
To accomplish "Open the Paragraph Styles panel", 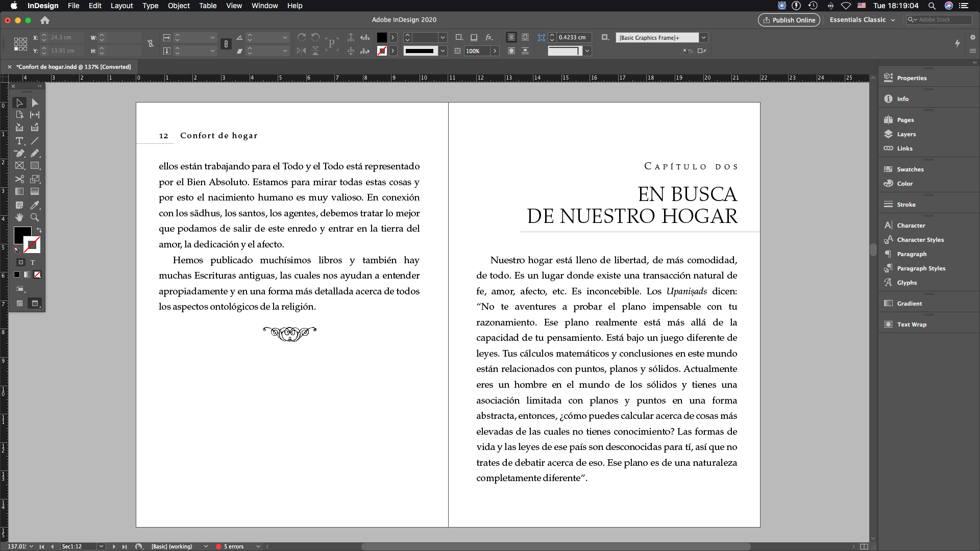I will tap(921, 268).
